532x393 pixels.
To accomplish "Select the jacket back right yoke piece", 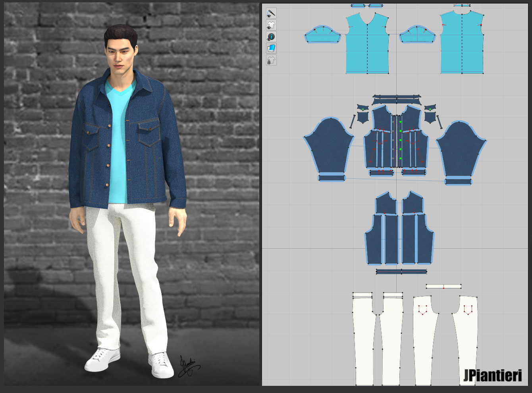I will coord(412,203).
